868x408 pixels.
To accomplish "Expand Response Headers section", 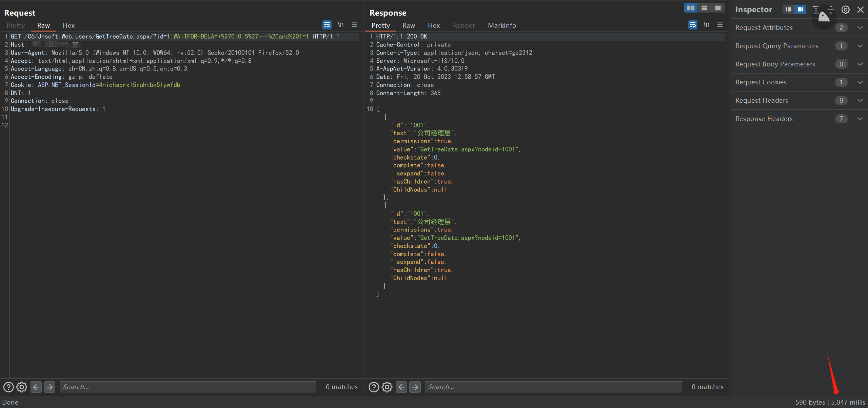I will [860, 119].
